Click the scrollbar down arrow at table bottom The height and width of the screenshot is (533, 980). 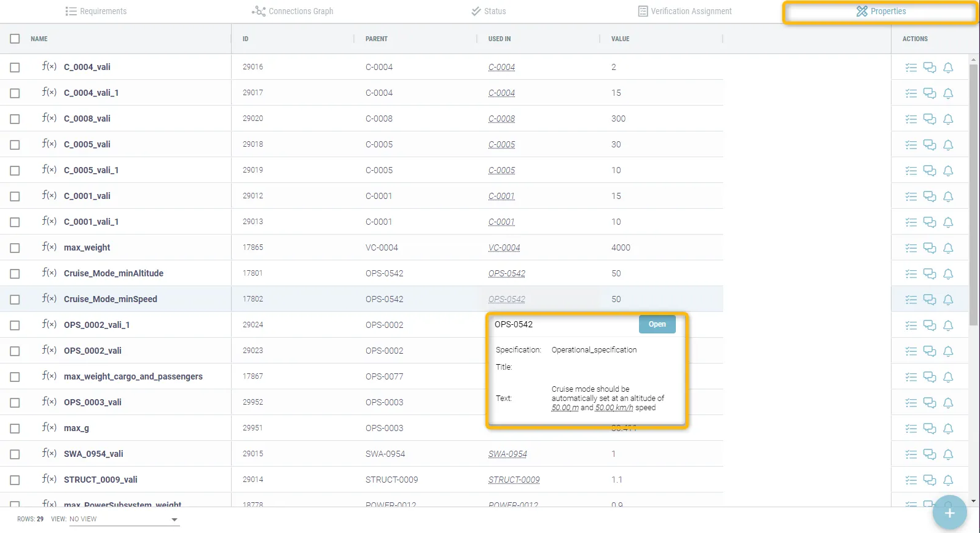tap(973, 501)
